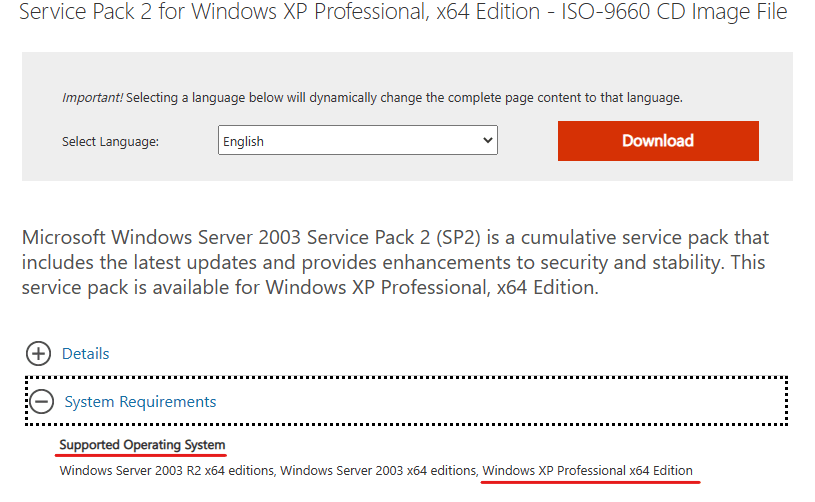Click the red Download button

click(658, 141)
